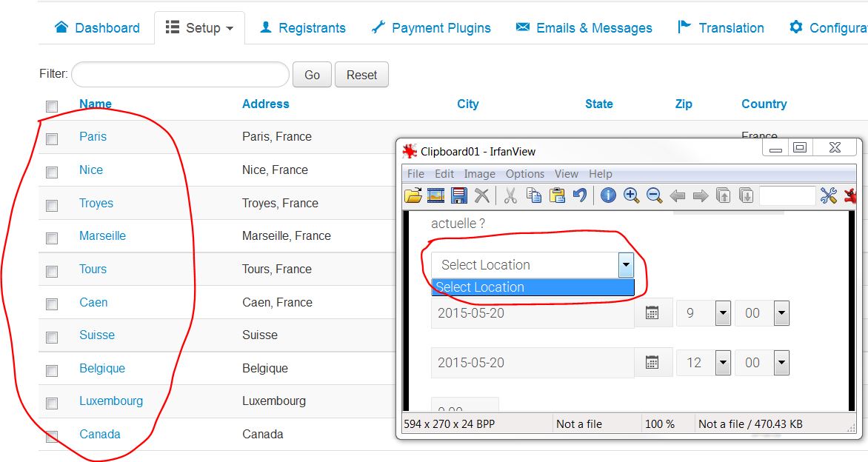Expand the hour dropdown showing 12
Viewport: 868px width, 462px height.
click(x=723, y=363)
